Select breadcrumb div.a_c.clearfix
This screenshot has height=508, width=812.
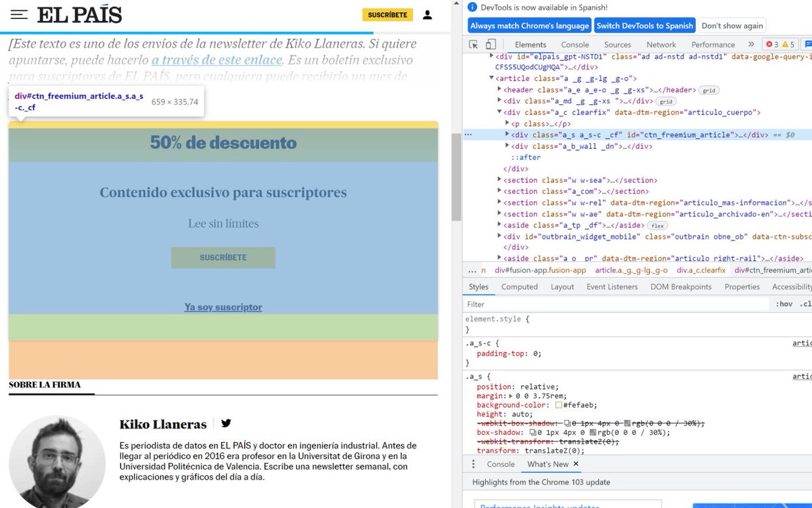coord(701,270)
